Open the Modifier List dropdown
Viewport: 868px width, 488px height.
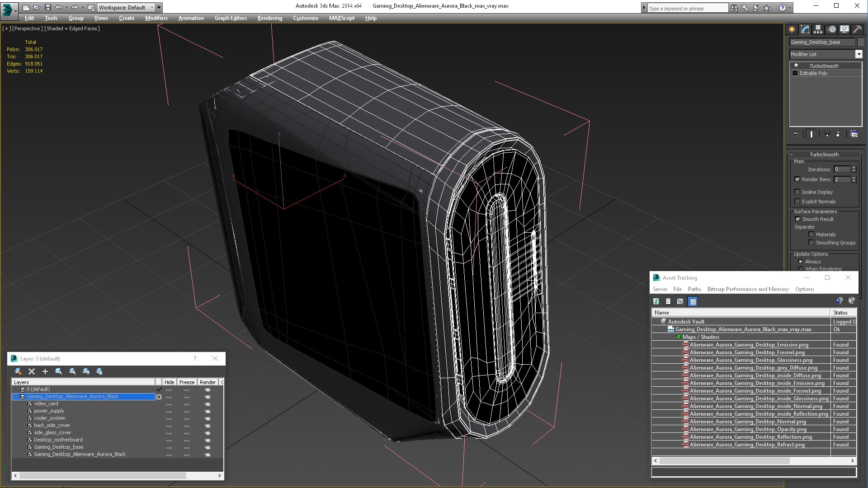click(x=859, y=54)
